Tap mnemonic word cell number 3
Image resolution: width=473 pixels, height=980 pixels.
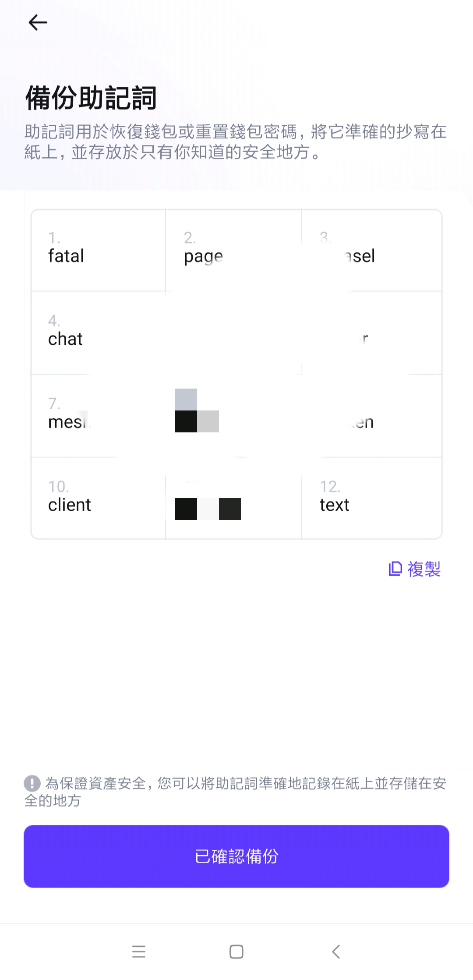(371, 250)
